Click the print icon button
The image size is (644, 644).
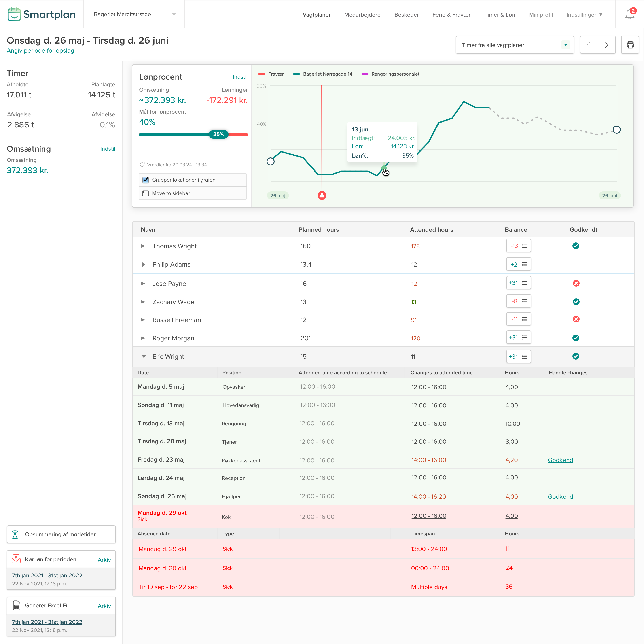[x=630, y=45]
